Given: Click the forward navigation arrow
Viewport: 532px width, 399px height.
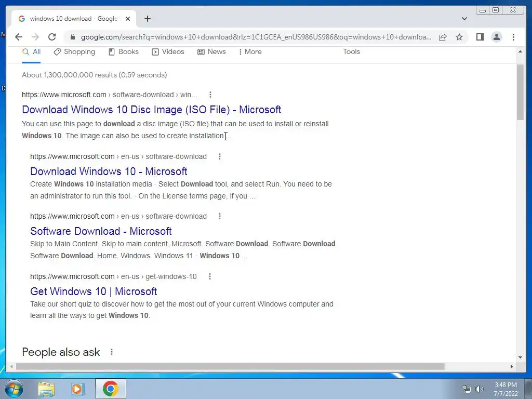Looking at the screenshot, I should click(x=35, y=37).
